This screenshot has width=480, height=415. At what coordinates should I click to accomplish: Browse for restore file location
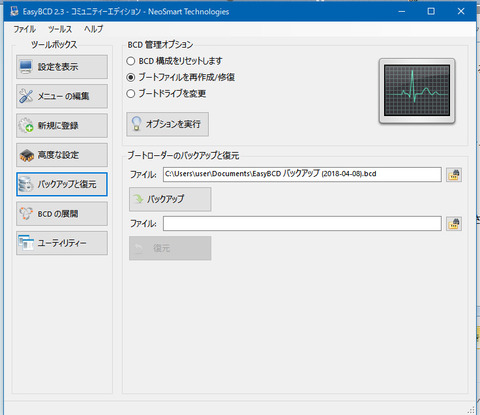click(x=454, y=224)
